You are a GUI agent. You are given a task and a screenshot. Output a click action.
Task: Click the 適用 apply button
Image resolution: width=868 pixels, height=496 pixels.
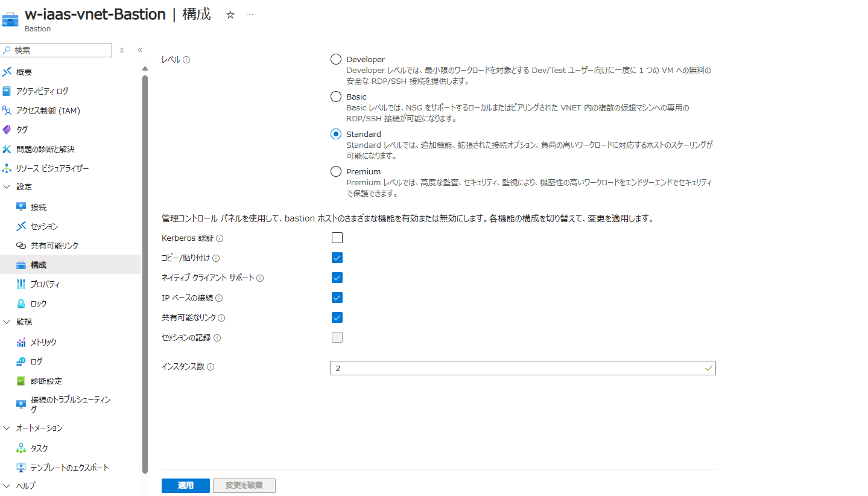(186, 486)
